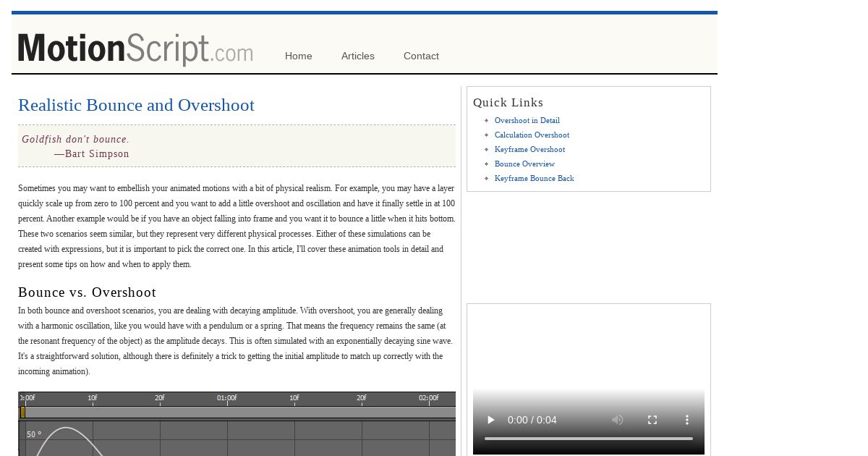The image size is (868, 456).
Task: Go to the Bounce Overview section
Action: pos(524,164)
